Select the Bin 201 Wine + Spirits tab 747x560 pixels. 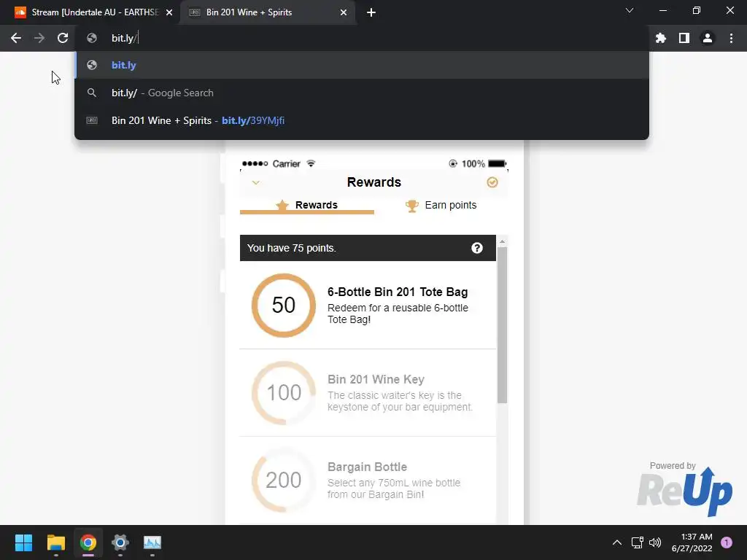point(268,12)
